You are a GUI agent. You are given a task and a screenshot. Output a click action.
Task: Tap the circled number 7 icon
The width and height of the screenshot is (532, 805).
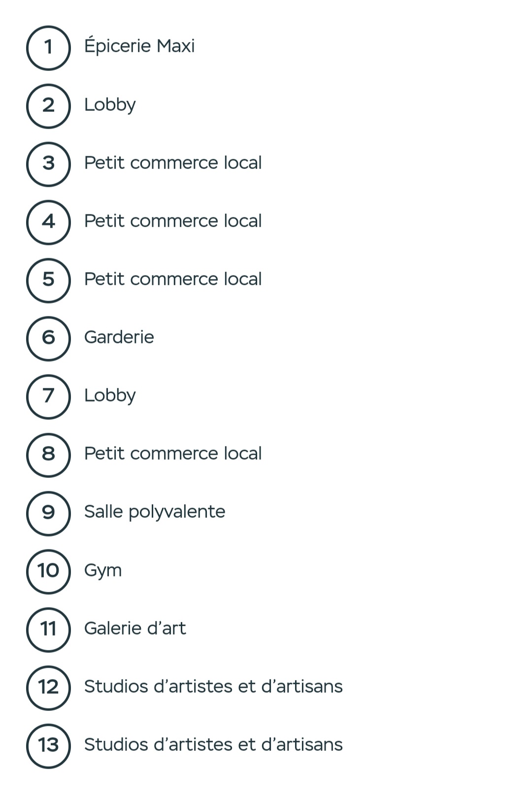click(x=48, y=397)
